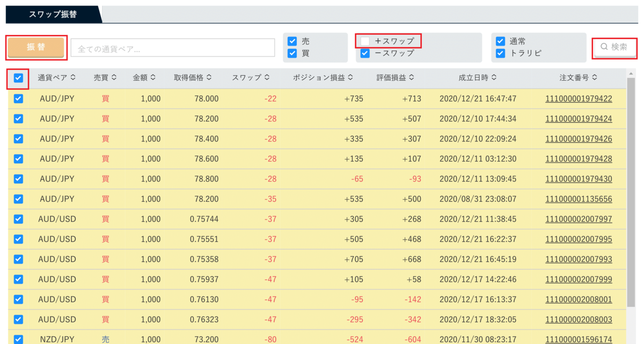644x344 pixels.
Task: Select the -80 swap value cell
Action: click(270, 339)
